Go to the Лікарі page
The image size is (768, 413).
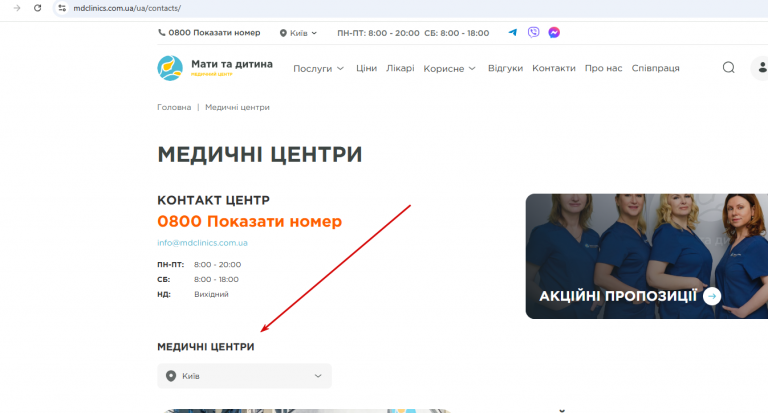[400, 68]
